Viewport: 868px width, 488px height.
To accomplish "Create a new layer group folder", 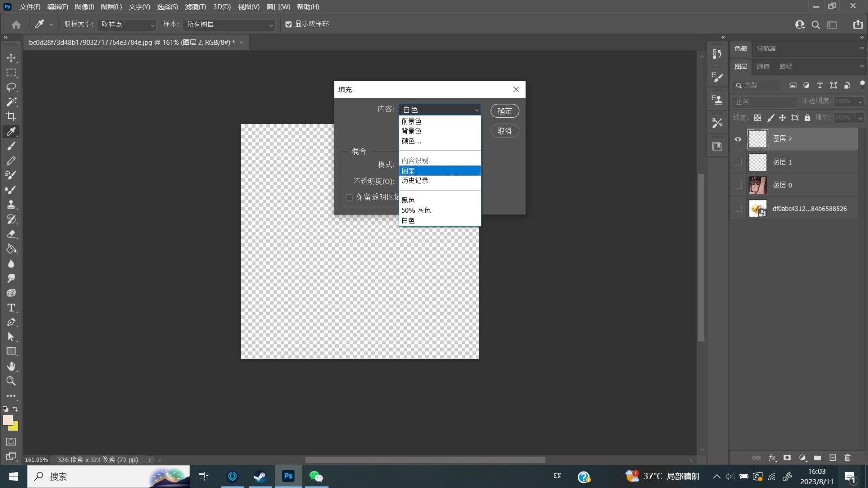I will pos(818,458).
